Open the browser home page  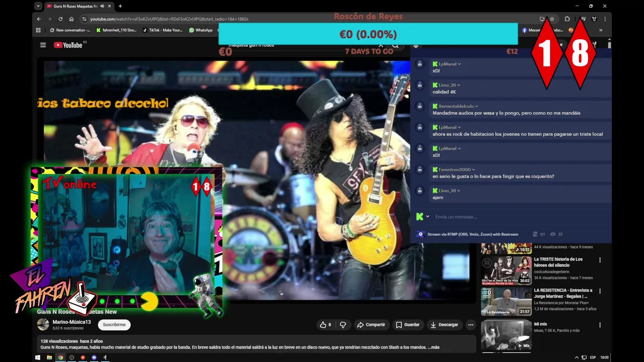(x=71, y=19)
